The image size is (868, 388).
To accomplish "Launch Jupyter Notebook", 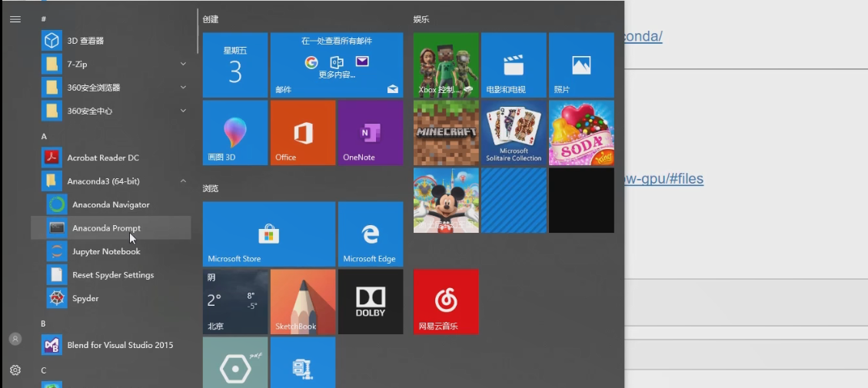I will (111, 251).
